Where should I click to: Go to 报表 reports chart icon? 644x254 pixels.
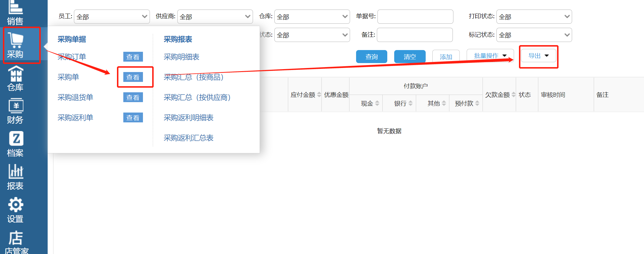(16, 177)
